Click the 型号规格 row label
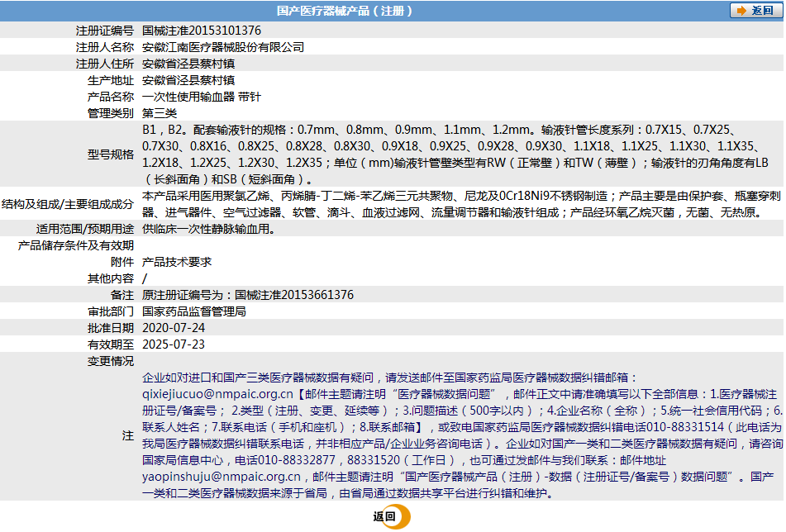 tap(110, 154)
